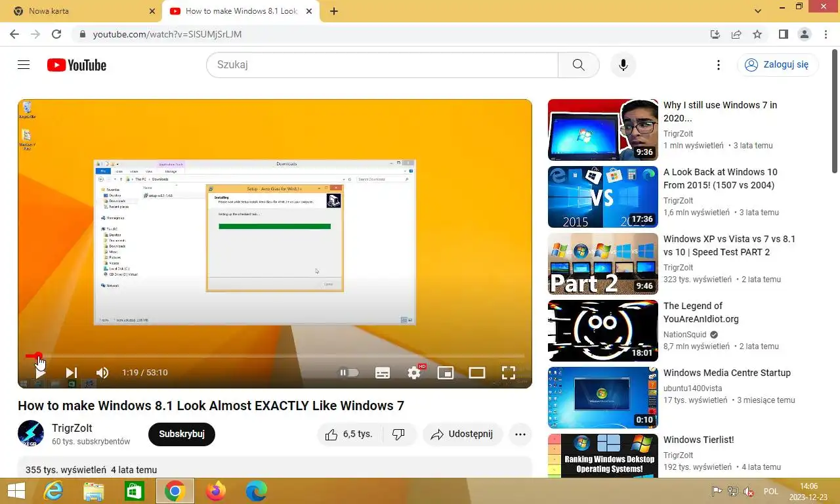The image size is (840, 504).
Task: Close the YouTube video tab
Action: tap(309, 11)
